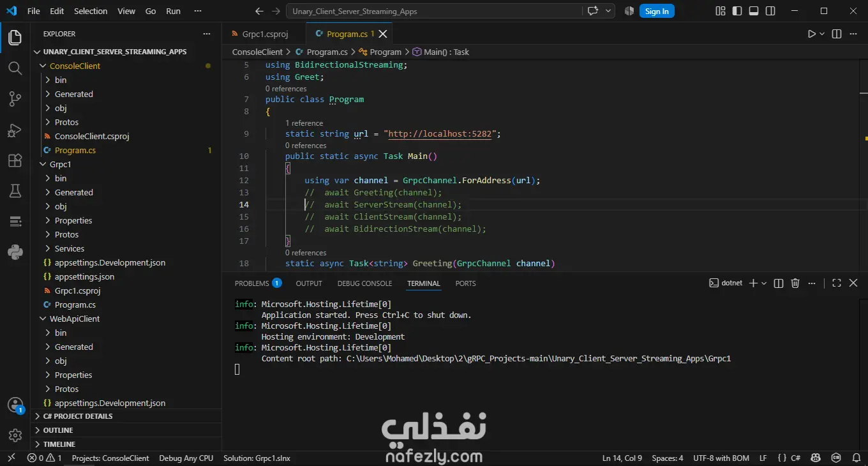Viewport: 868px width, 466px height.
Task: Open appsettings.json in Explorer
Action: pos(84,276)
